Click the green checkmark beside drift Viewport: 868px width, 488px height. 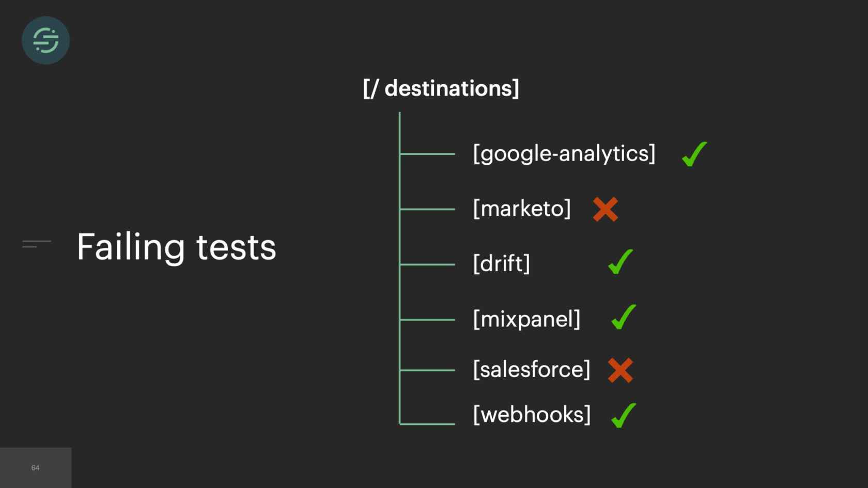click(621, 262)
